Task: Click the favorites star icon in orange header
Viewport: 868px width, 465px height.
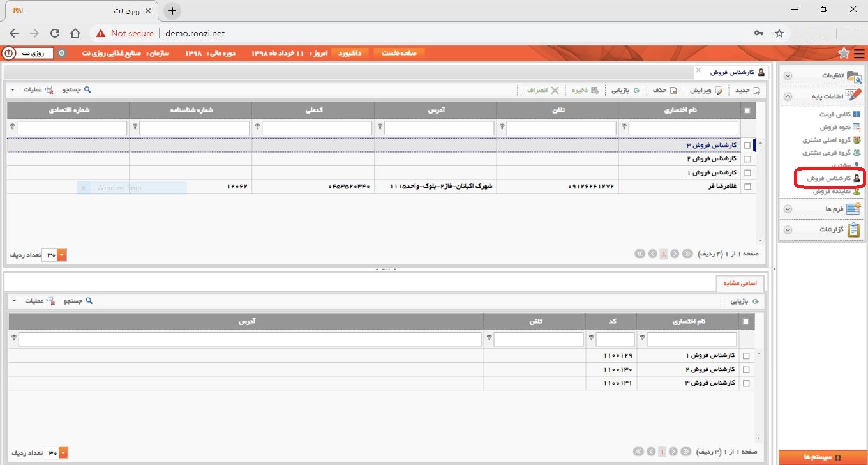Action: coord(844,53)
